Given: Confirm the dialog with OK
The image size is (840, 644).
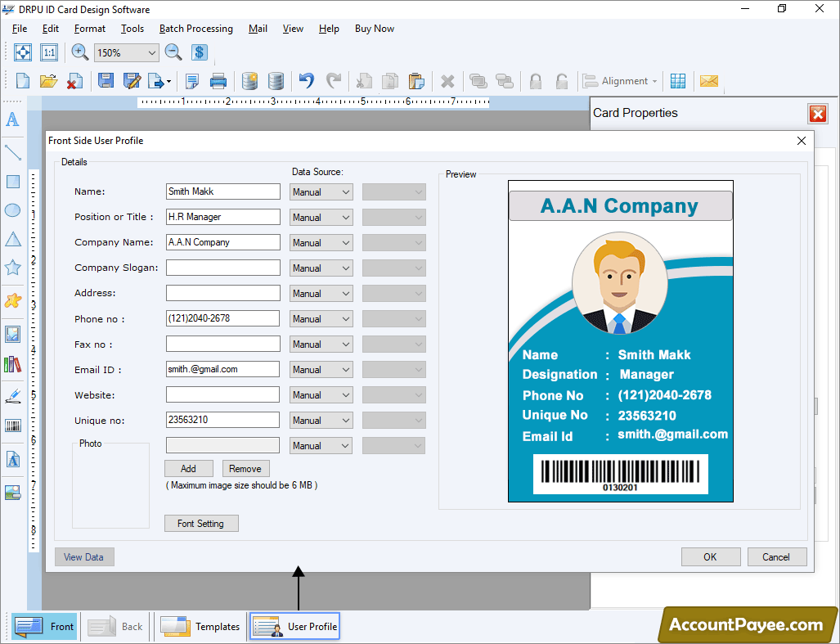Looking at the screenshot, I should tap(710, 557).
